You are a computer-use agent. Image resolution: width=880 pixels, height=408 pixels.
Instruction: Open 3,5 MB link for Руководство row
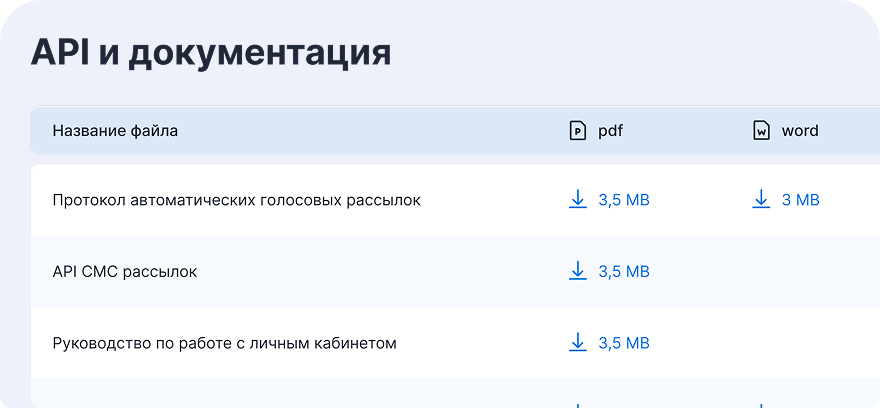624,343
